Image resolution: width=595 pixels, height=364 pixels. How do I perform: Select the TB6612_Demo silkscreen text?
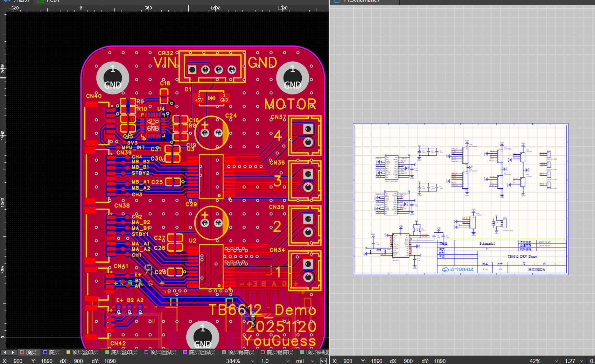[x=262, y=310]
